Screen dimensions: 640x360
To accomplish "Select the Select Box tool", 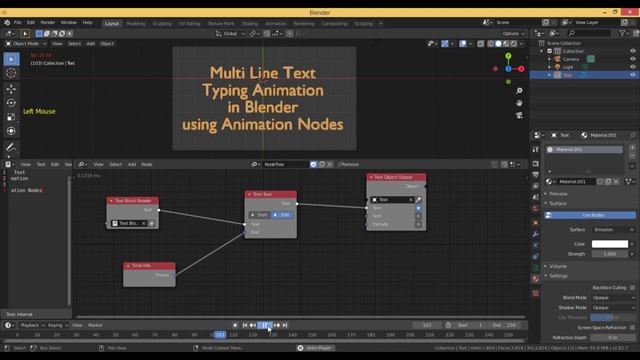I will pyautogui.click(x=11, y=60).
